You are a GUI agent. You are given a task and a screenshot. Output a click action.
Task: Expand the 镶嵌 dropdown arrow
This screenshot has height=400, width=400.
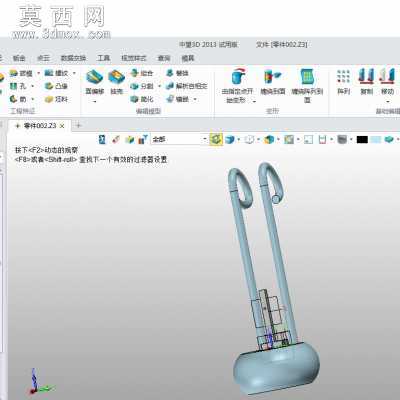coord(195,99)
